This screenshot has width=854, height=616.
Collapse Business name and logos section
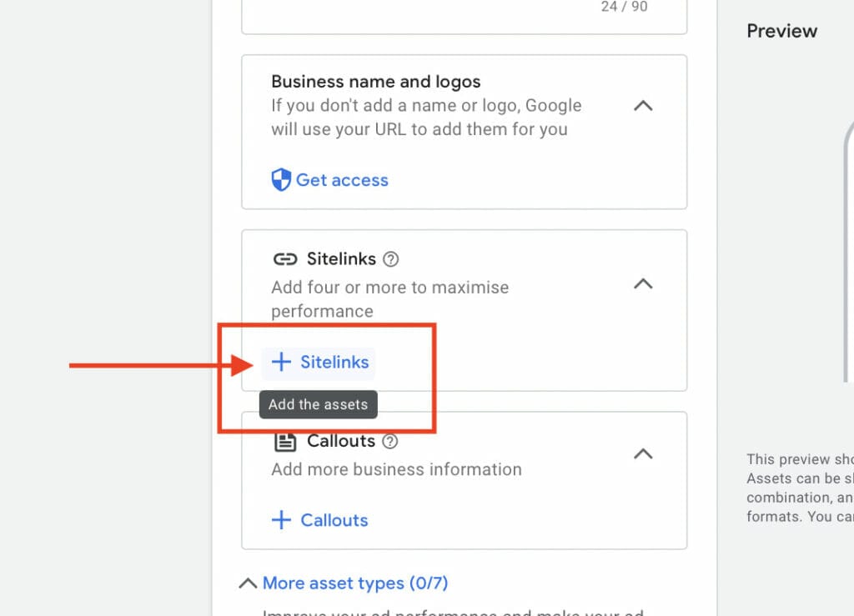coord(643,106)
